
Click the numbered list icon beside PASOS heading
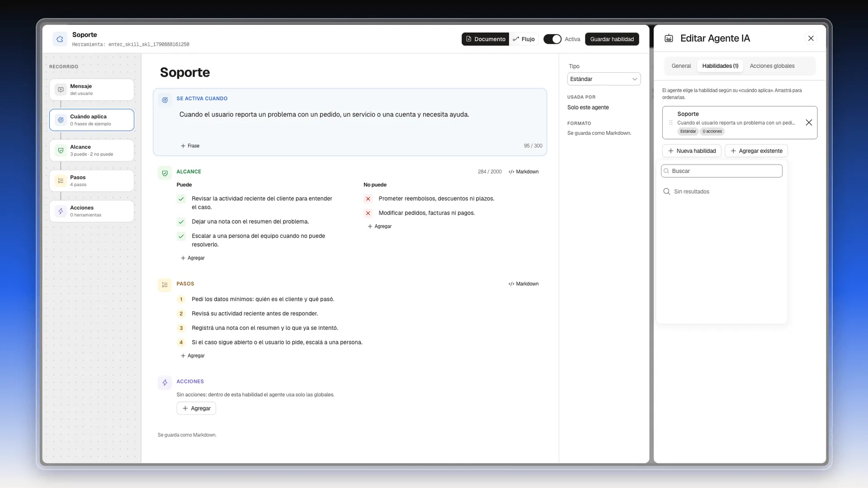click(x=165, y=285)
